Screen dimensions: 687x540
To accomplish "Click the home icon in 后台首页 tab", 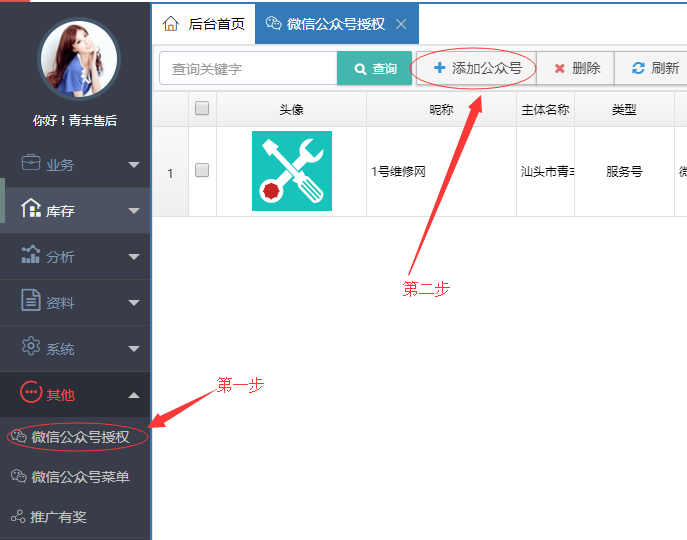I will click(171, 24).
